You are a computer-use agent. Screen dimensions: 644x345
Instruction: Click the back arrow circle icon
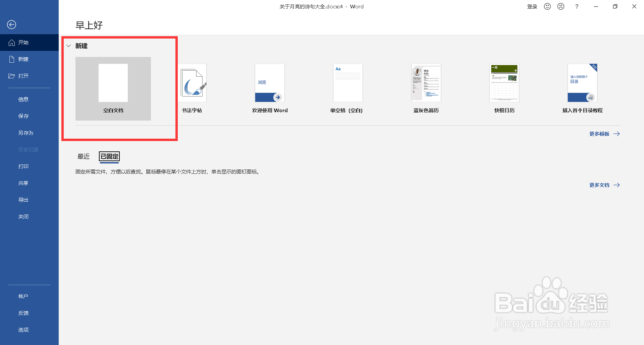pos(11,24)
